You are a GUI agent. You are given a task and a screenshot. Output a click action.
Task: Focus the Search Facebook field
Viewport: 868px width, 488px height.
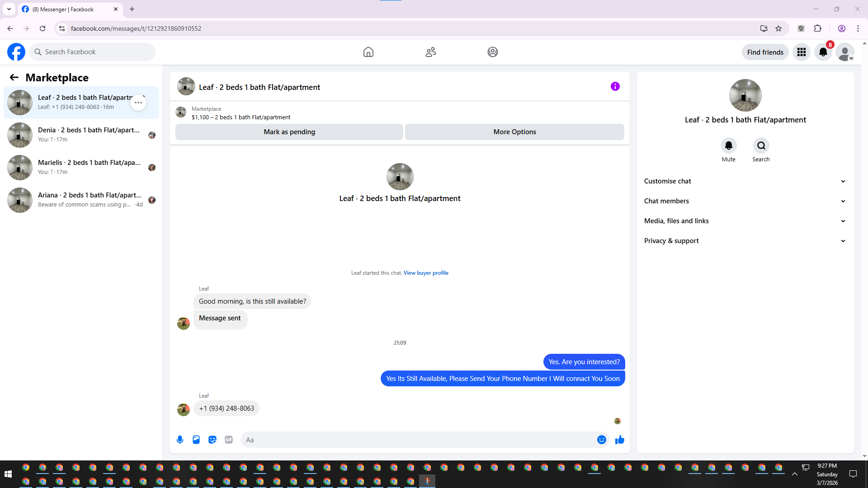(x=92, y=52)
